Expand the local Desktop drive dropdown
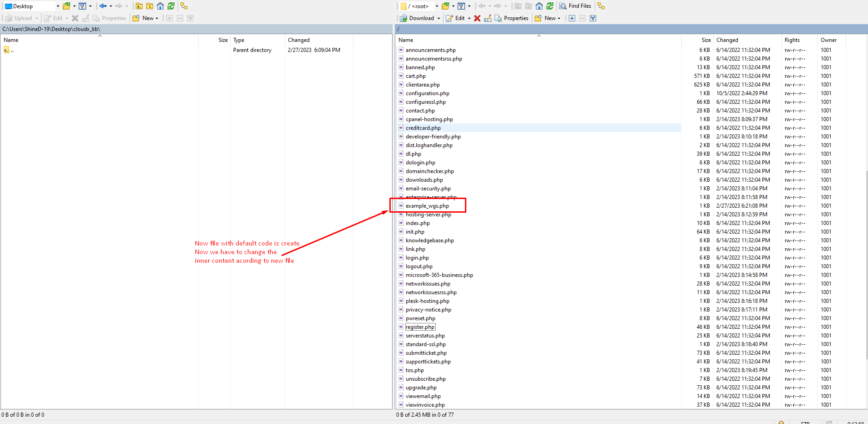Screen dimensions: 868x424 (58, 6)
